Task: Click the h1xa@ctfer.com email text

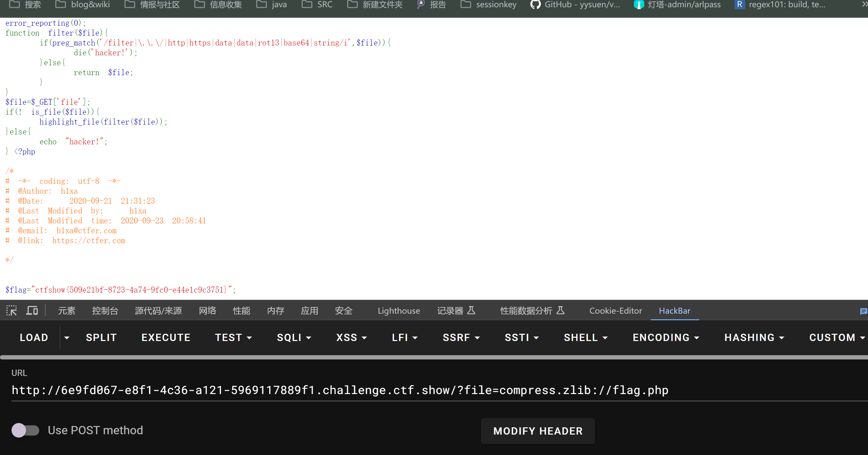Action: [87, 231]
